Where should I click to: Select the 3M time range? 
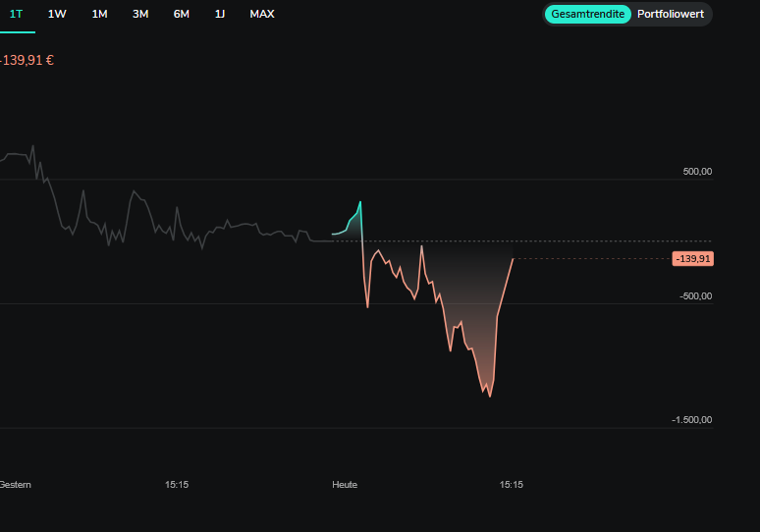pos(140,14)
